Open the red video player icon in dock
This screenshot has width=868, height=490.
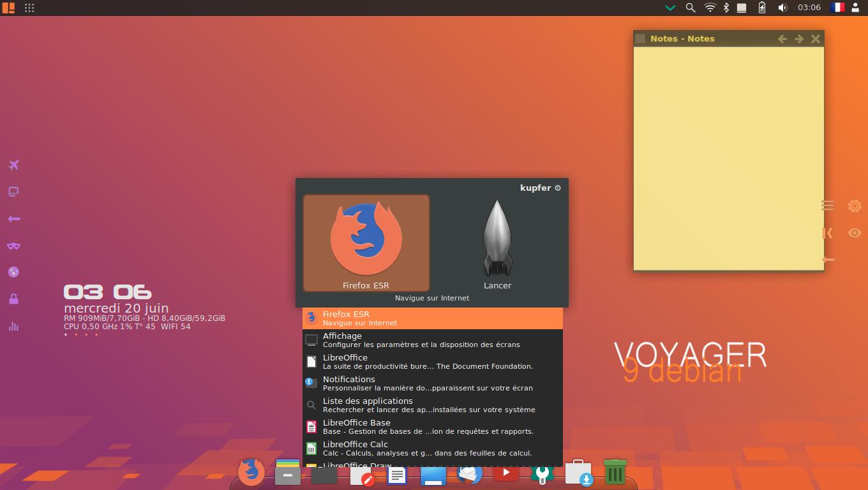pos(506,473)
